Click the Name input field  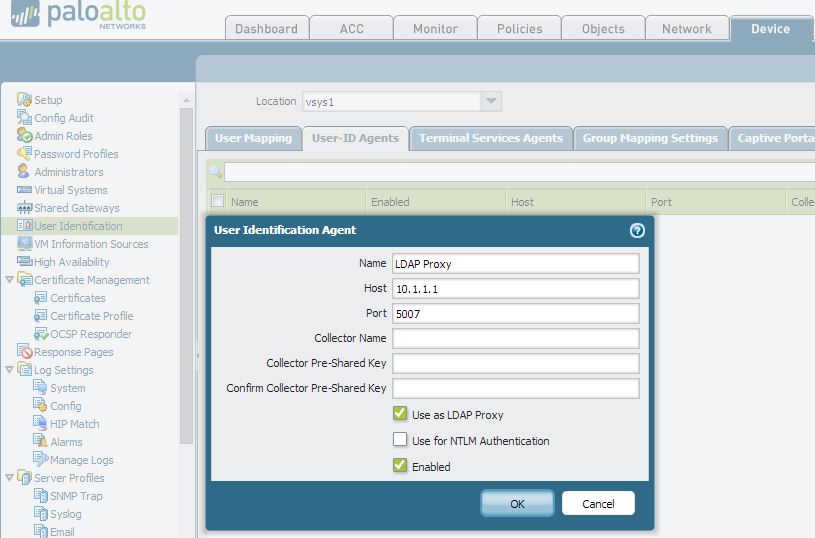pyautogui.click(x=516, y=264)
